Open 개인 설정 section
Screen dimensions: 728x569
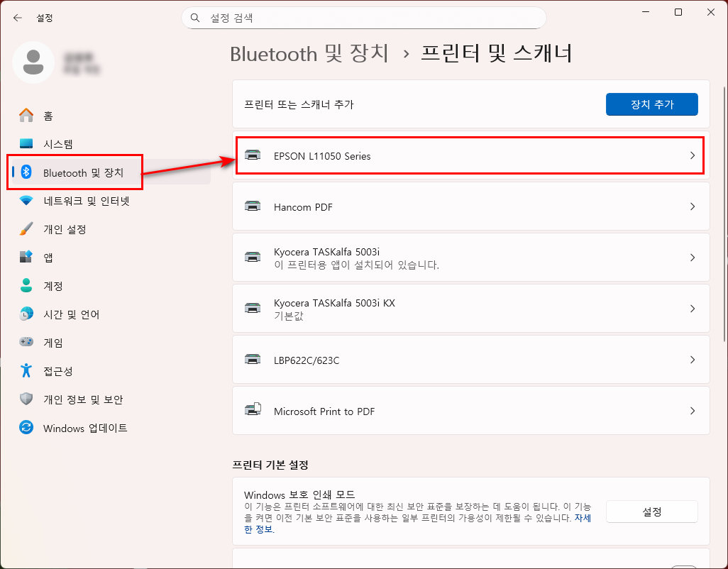click(111, 229)
